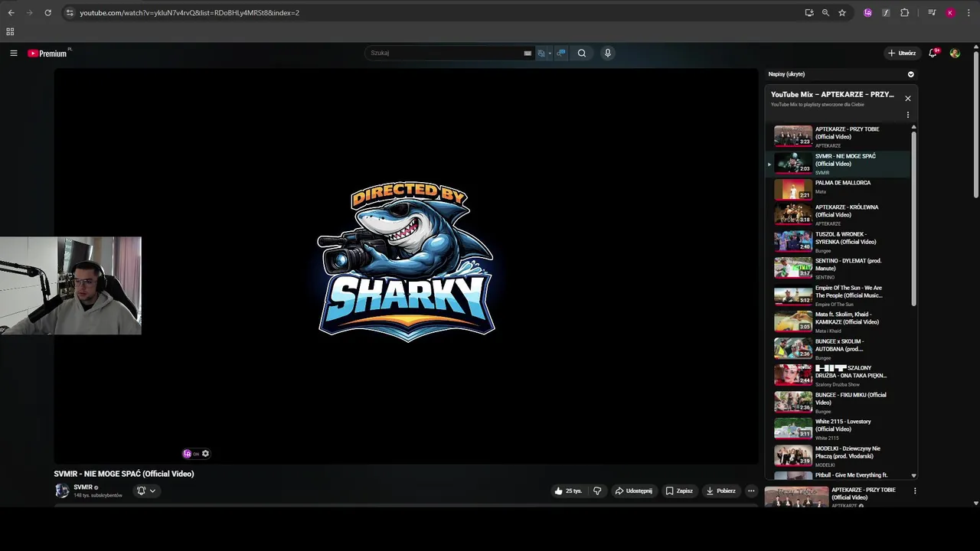Open the browser apps grid shortcut

click(10, 31)
